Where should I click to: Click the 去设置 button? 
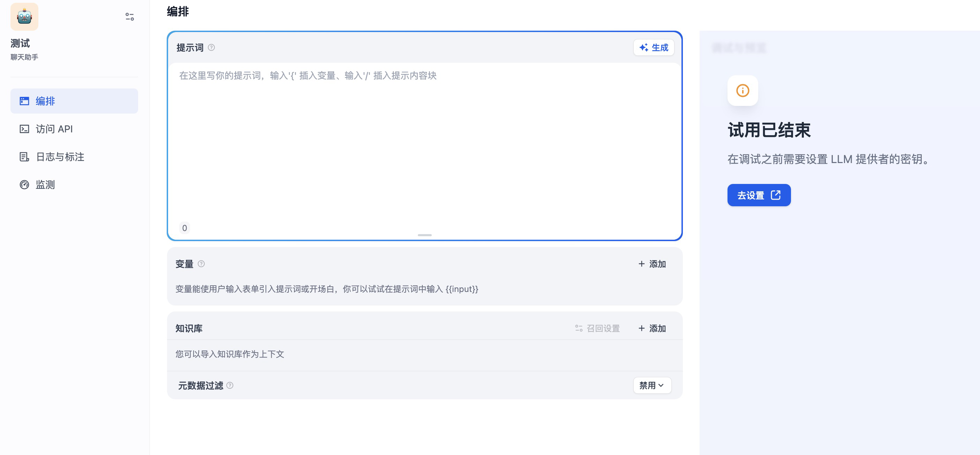click(759, 195)
